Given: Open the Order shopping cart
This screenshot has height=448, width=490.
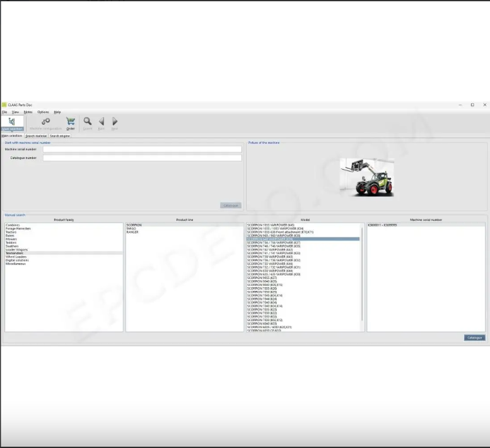Looking at the screenshot, I should tap(71, 122).
